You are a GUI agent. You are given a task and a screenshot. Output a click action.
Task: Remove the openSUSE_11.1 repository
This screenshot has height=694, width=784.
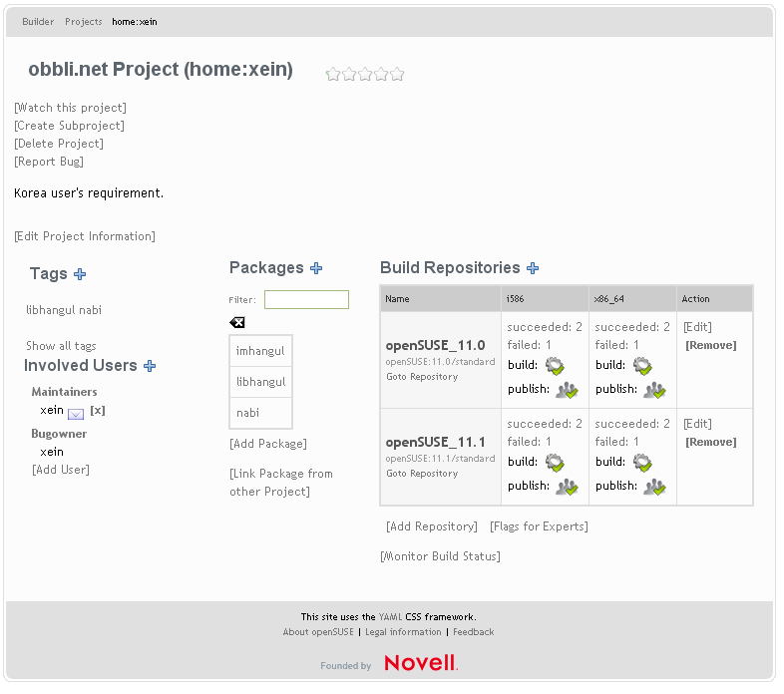click(x=711, y=443)
